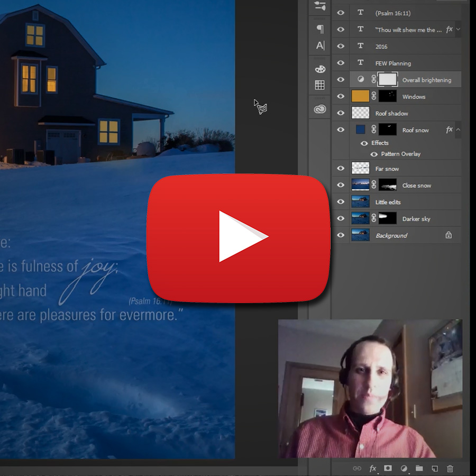Hide the Windows layer
Viewport: 476px width, 476px height.
(341, 96)
